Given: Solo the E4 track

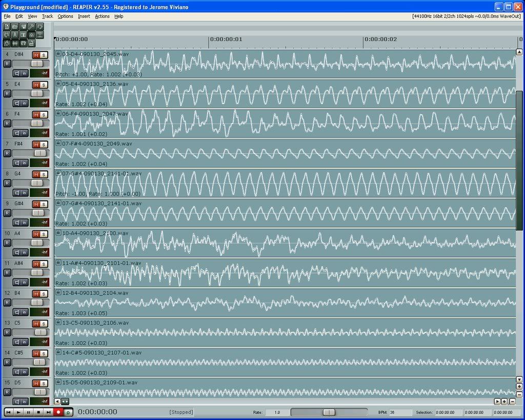Looking at the screenshot, I should point(44,85).
